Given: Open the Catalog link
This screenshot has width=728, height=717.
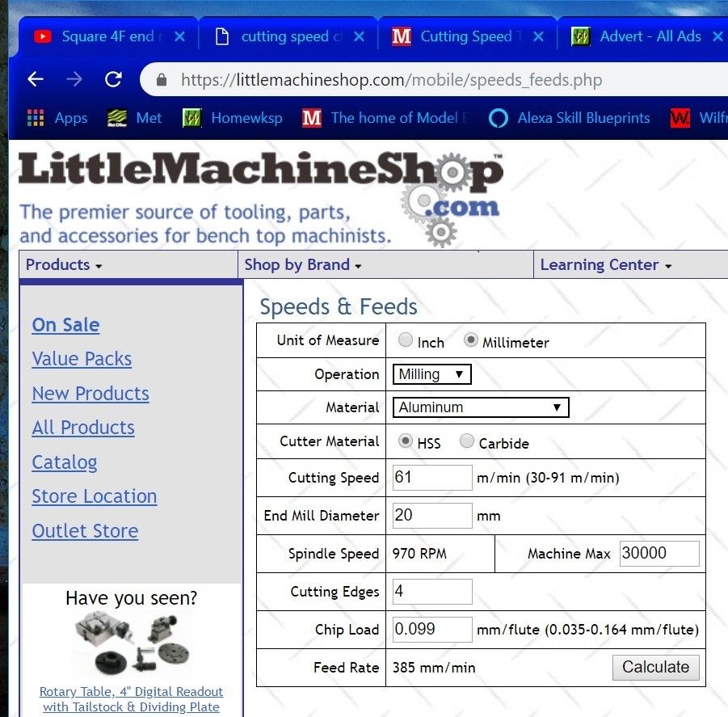Looking at the screenshot, I should pos(65,462).
